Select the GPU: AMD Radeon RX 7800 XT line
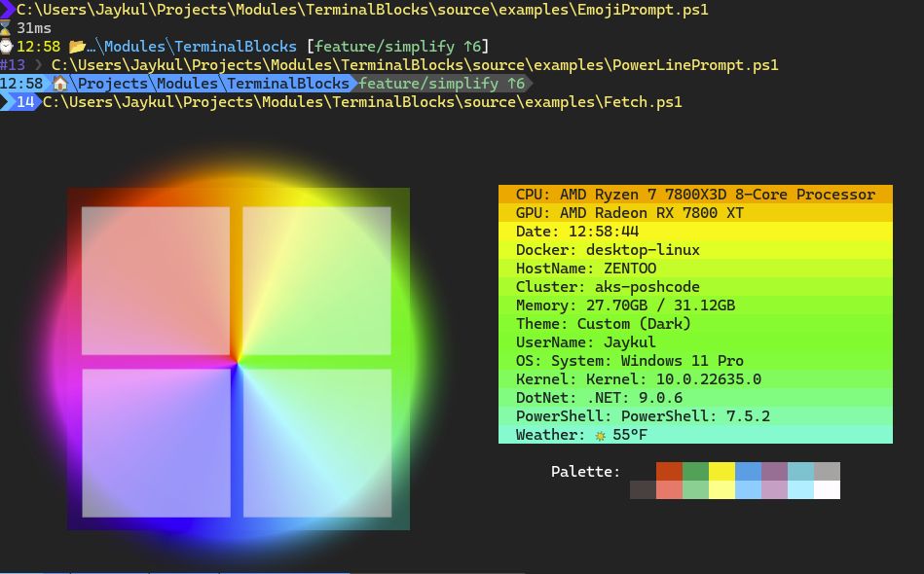Viewport: 924px width, 574px height. pos(695,212)
